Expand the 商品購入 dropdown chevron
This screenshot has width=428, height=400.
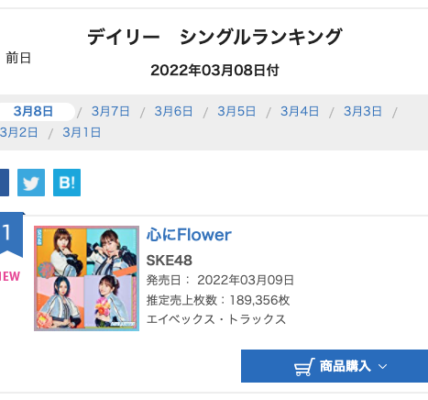(x=383, y=367)
